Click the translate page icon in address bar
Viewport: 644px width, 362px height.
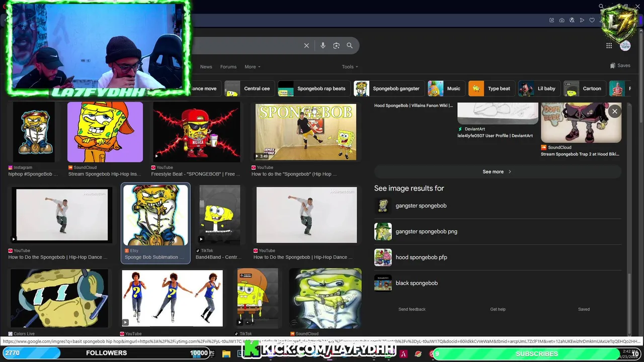coord(572,20)
